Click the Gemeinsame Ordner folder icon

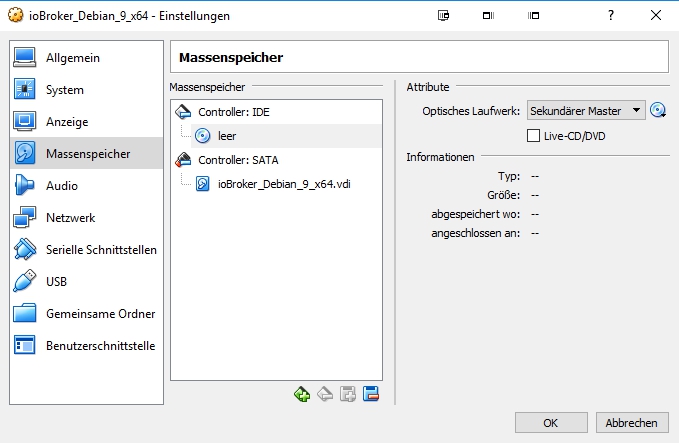[x=25, y=313]
